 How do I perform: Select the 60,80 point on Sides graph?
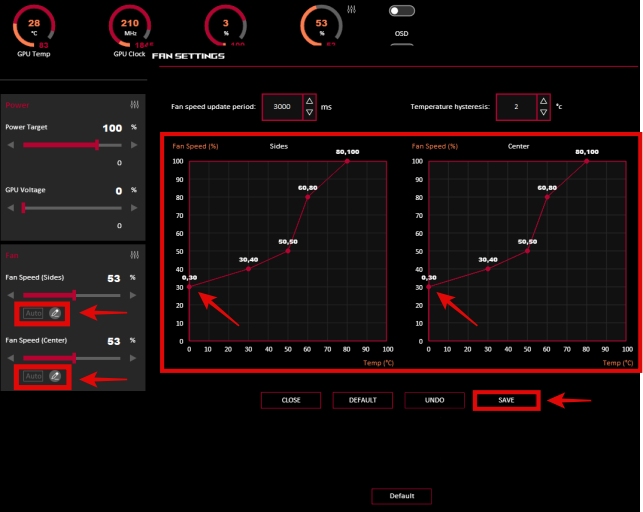308,197
